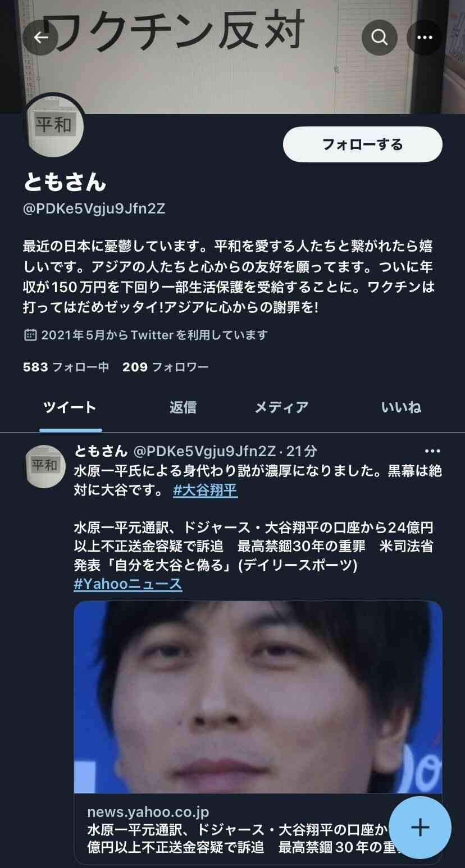Tap the ワクチン反対 header banner image
This screenshot has height=868, width=465.
pyautogui.click(x=233, y=56)
